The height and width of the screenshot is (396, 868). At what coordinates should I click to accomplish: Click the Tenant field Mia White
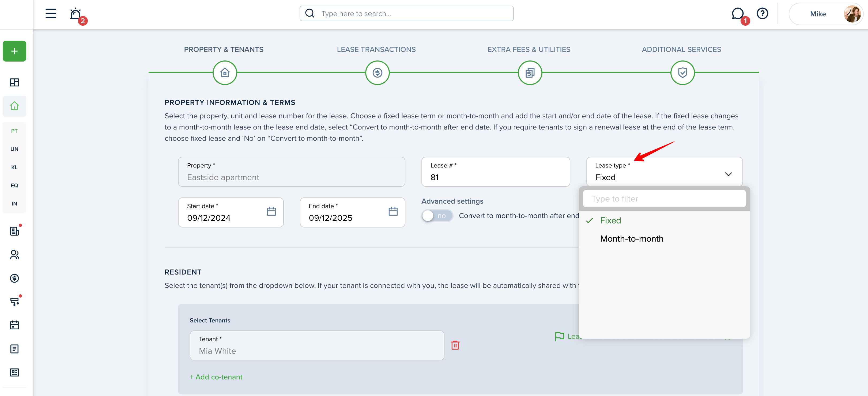click(317, 345)
